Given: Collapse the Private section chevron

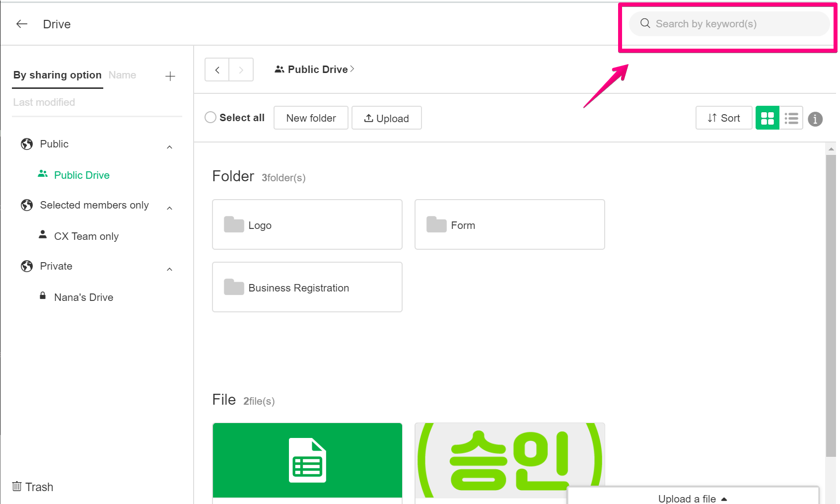Looking at the screenshot, I should [x=170, y=269].
